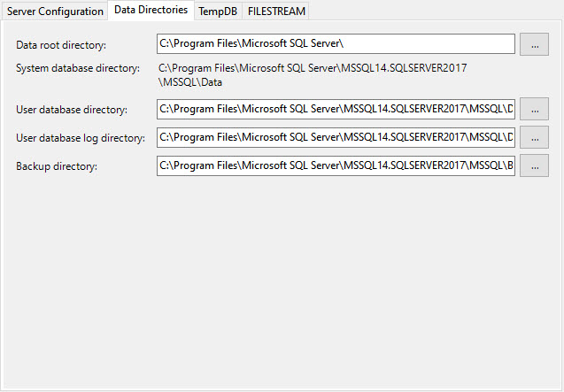Browse for the Backup directory location
Viewport: 564px width, 392px height.
click(534, 165)
